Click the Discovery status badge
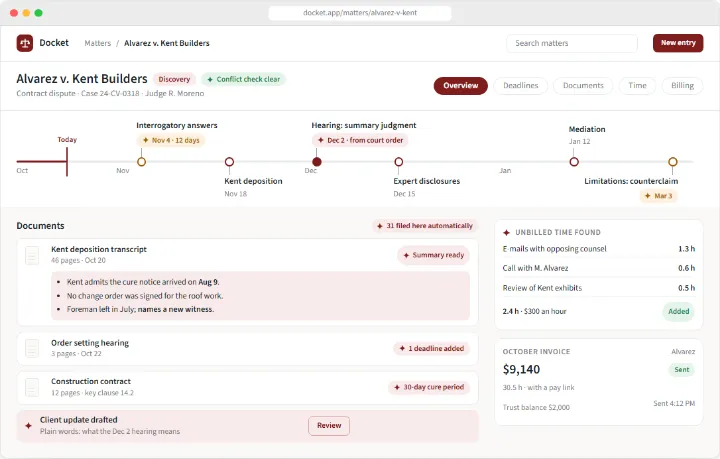The height and width of the screenshot is (459, 720). coord(174,79)
